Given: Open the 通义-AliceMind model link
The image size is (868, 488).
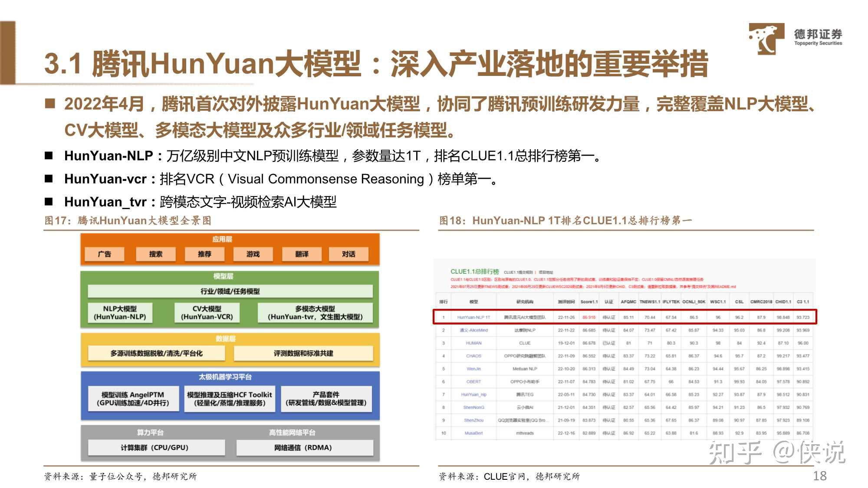Looking at the screenshot, I should [x=473, y=331].
